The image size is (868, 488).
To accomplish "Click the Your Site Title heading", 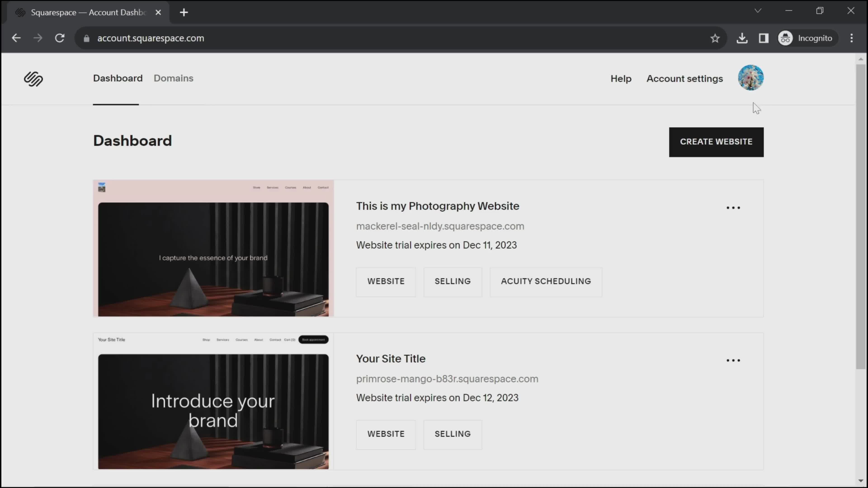I will coord(391,359).
